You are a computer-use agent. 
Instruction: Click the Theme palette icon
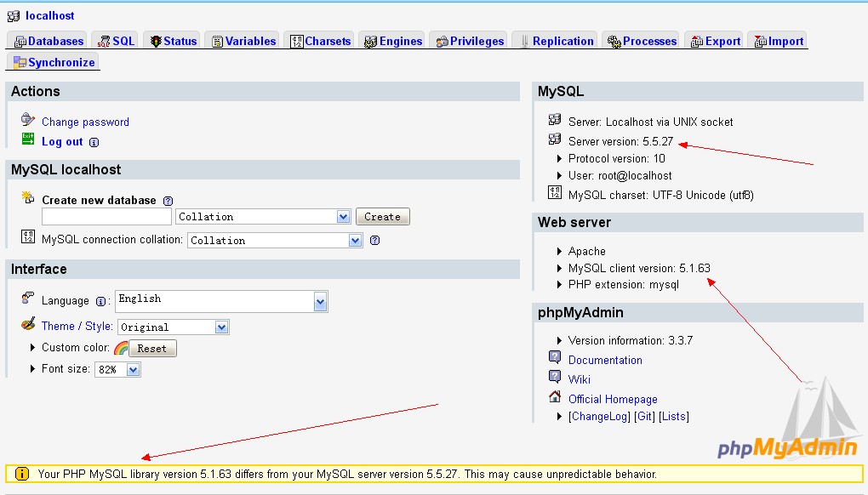tap(28, 323)
